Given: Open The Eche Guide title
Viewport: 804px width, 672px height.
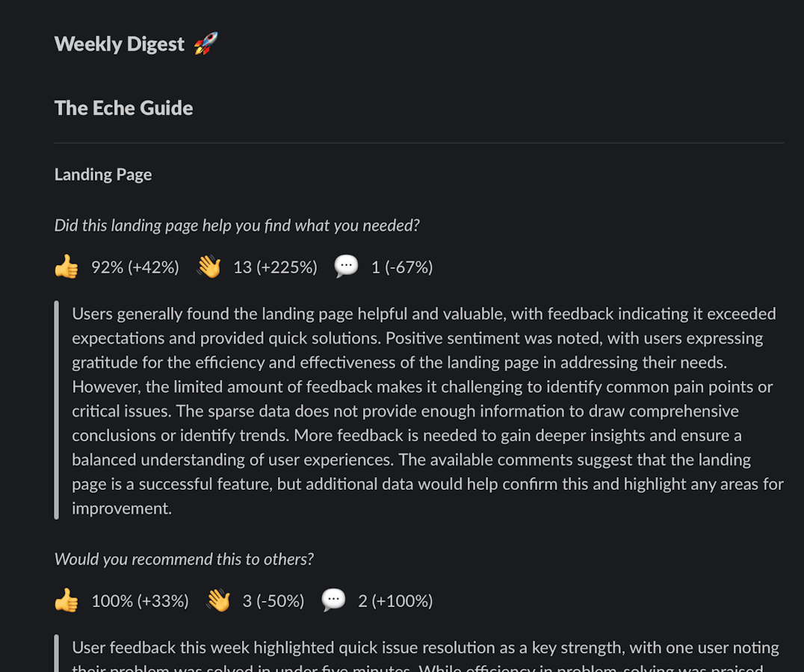Looking at the screenshot, I should click(x=123, y=108).
